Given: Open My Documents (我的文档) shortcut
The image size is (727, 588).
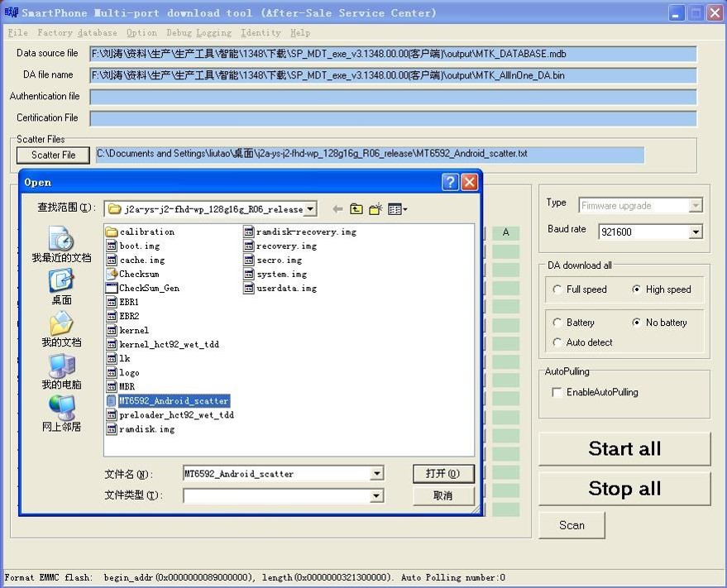Looking at the screenshot, I should click(x=61, y=329).
